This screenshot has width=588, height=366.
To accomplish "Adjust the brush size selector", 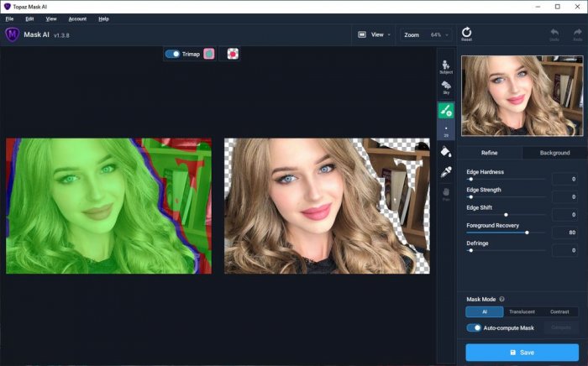I will tap(445, 131).
